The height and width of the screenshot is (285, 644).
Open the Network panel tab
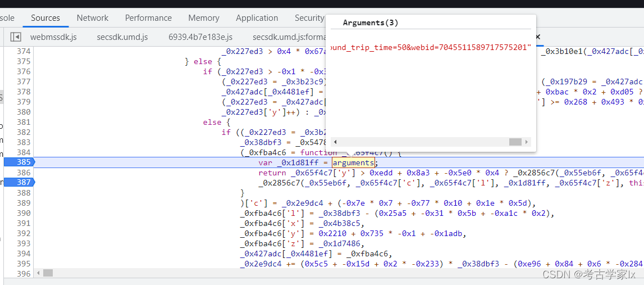(93, 17)
